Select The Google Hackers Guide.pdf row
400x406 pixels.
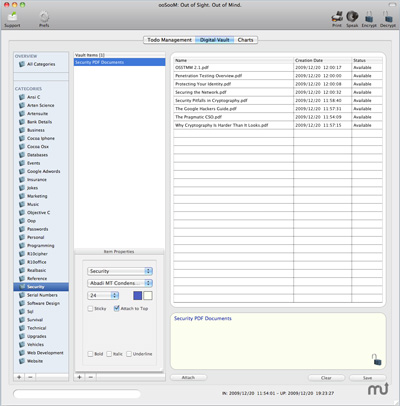(x=278, y=109)
